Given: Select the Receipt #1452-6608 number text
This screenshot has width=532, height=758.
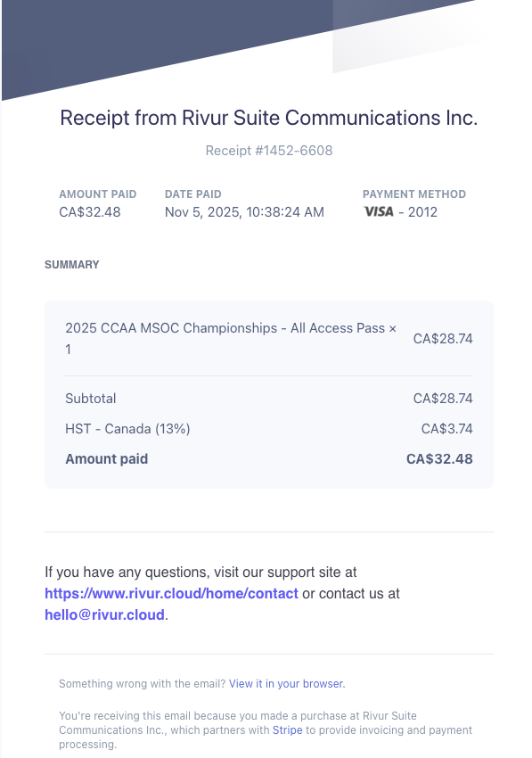Looking at the screenshot, I should pyautogui.click(x=269, y=151).
